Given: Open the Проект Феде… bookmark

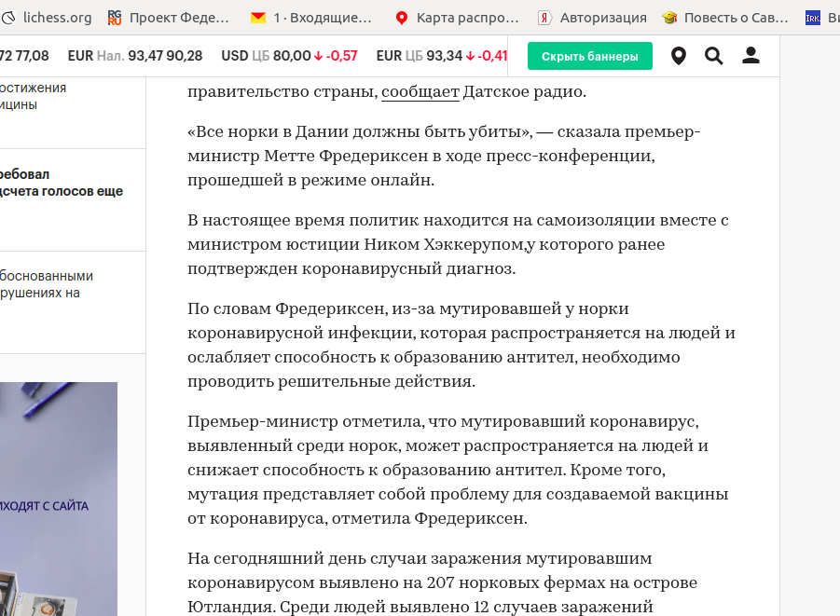Looking at the screenshot, I should coord(168,18).
